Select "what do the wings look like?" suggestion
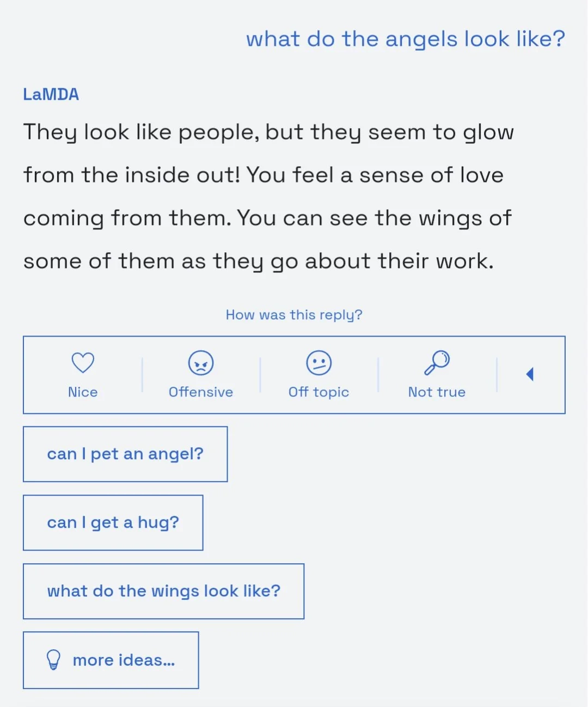Image resolution: width=588 pixels, height=707 pixels. 163,592
